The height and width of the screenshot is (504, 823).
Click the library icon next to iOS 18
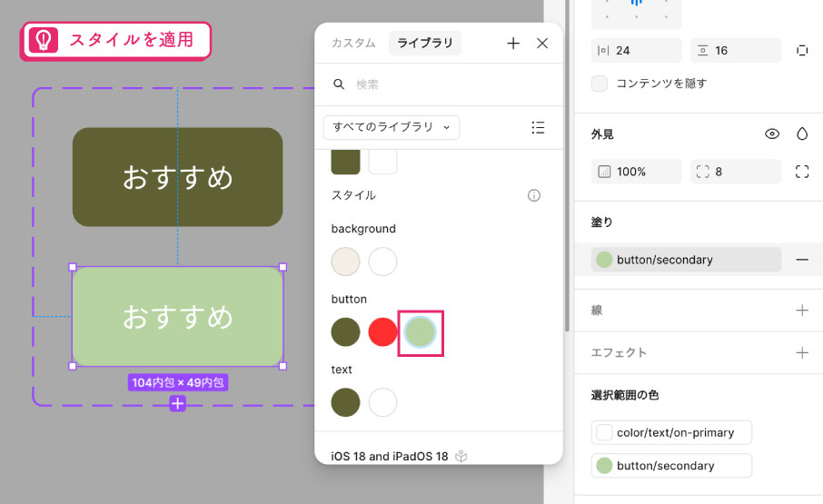[461, 456]
